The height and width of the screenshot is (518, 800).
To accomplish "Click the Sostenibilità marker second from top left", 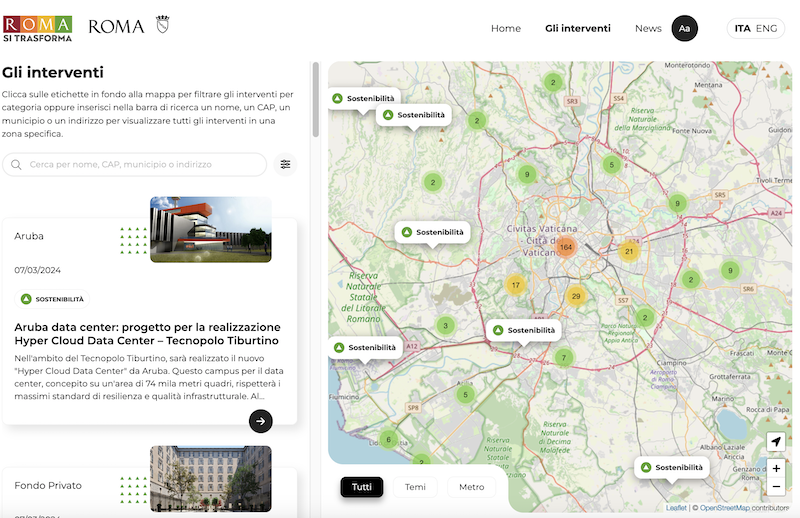I will (x=414, y=115).
